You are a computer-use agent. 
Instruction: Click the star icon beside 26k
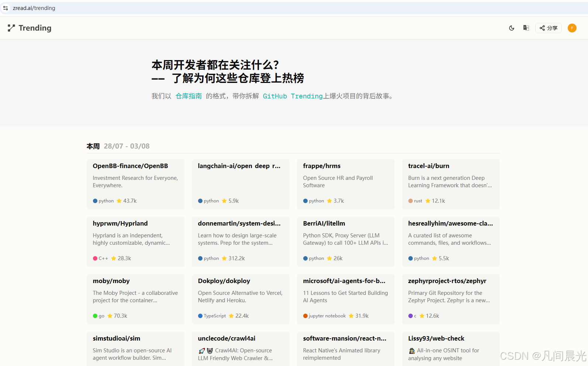(x=329, y=258)
